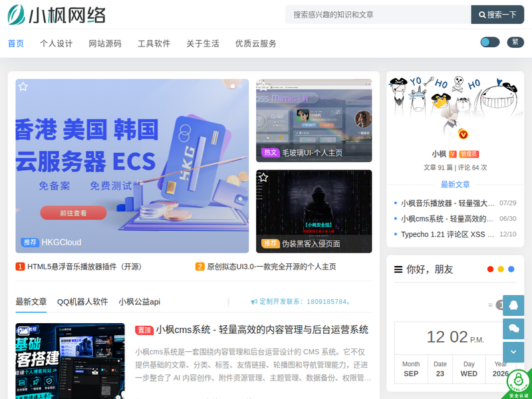Screen dimensions: 532x399
Task: Click the 07/29 date on 小枫音乐播放器
Action: pyautogui.click(x=507, y=203)
